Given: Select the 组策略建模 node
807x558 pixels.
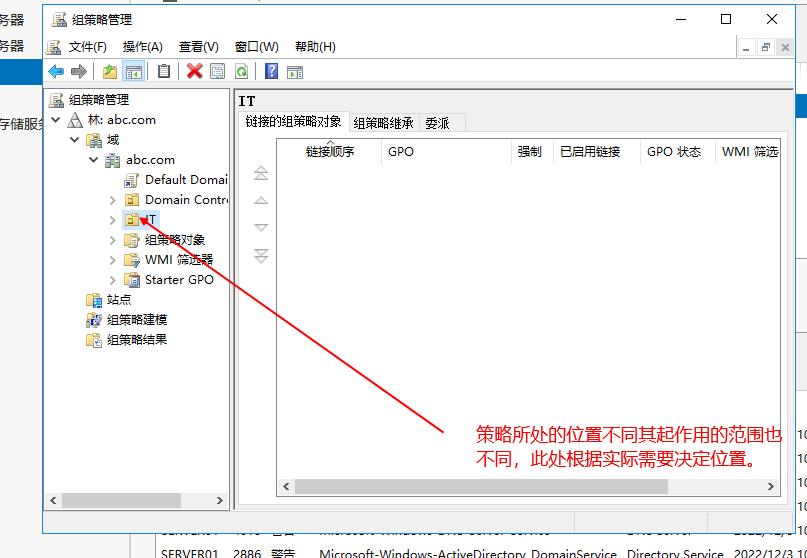Looking at the screenshot, I should coord(137,320).
